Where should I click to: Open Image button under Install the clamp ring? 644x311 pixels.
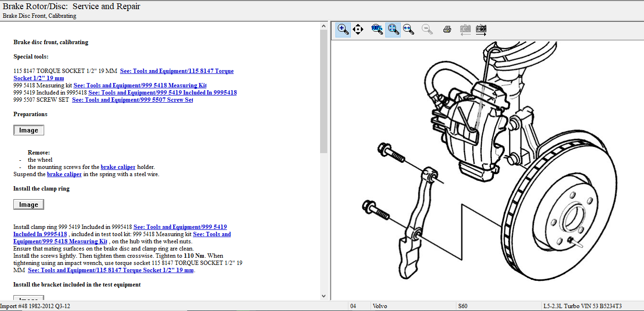pos(29,204)
